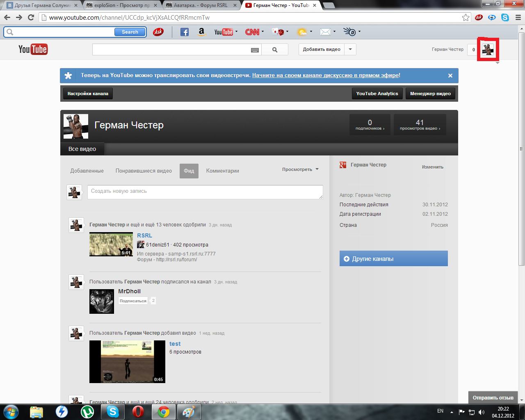Click the Настройки канала button

click(88, 94)
